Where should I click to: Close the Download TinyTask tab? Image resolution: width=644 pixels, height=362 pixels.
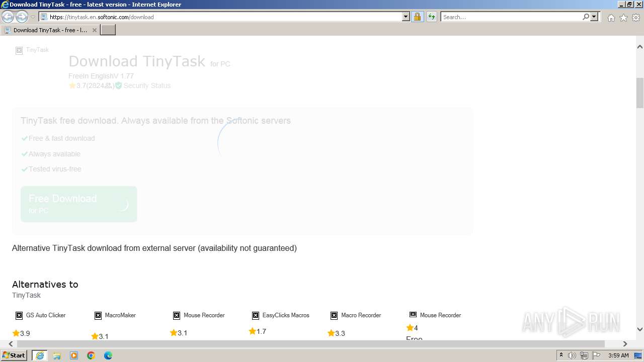(94, 30)
